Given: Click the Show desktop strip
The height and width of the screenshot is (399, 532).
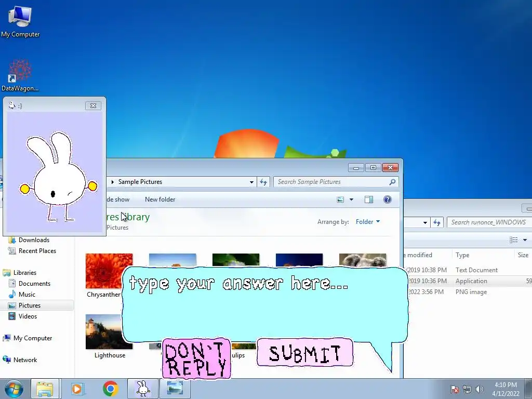Looking at the screenshot, I should coord(528,389).
